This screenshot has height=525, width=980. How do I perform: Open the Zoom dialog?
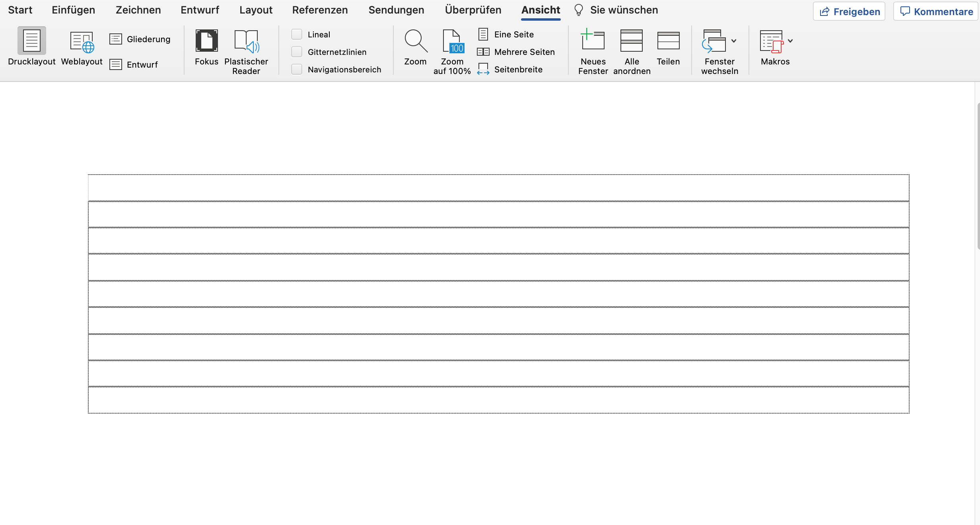pos(415,48)
